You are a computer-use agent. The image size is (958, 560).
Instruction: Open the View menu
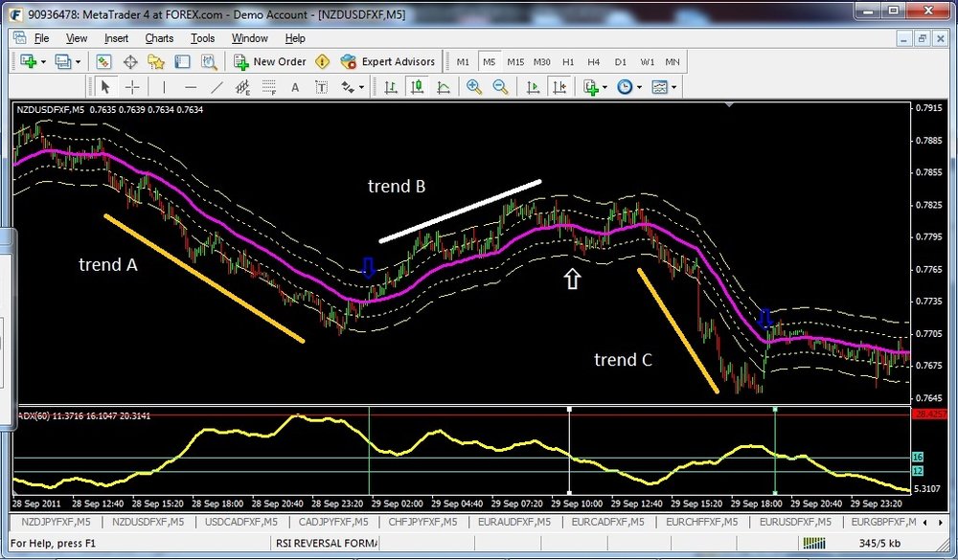coord(77,38)
